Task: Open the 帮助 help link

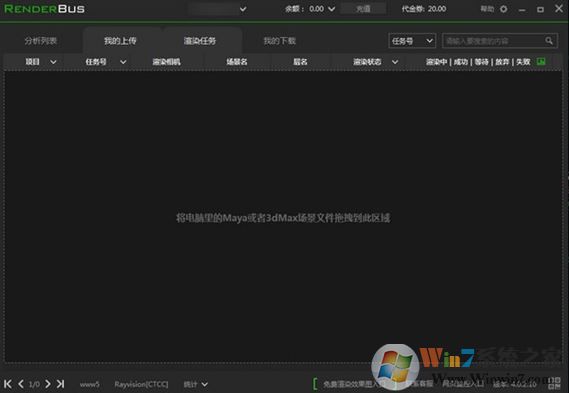Action: click(487, 9)
